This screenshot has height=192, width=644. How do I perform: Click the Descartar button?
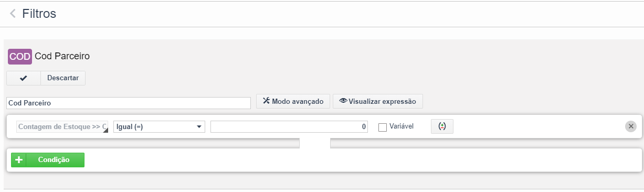tap(63, 78)
